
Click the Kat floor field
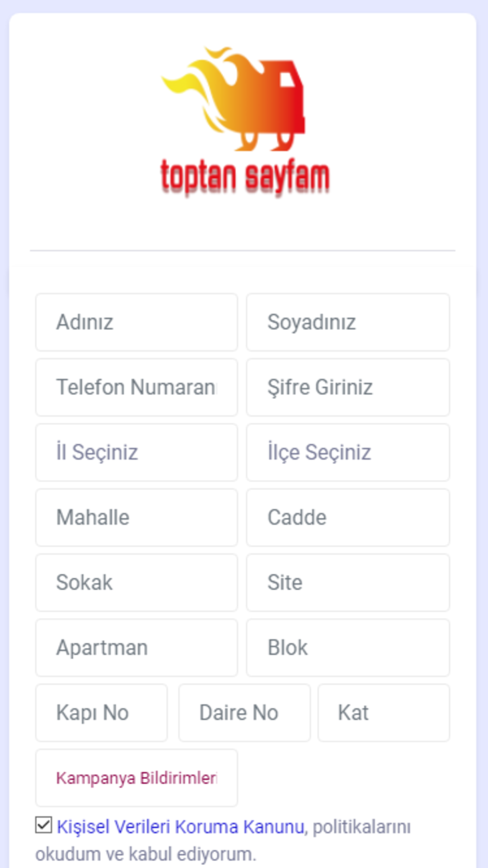click(384, 713)
